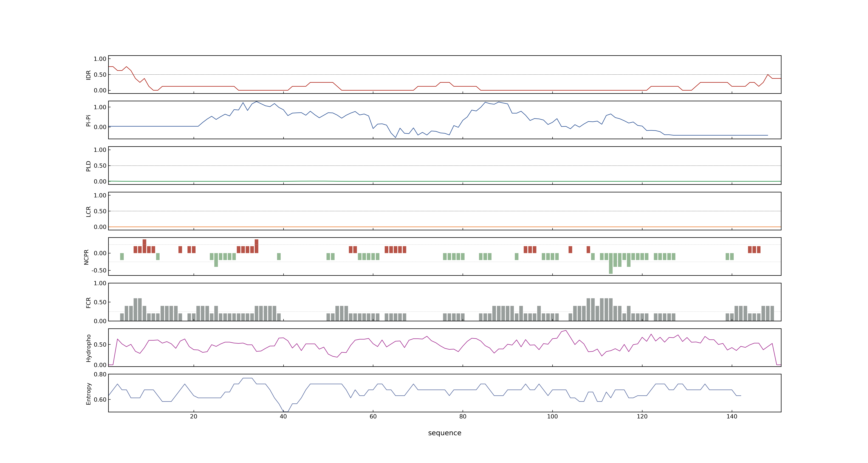The image size is (868, 463).
Task: Click the x-axis tick label 100
Action: 552,416
